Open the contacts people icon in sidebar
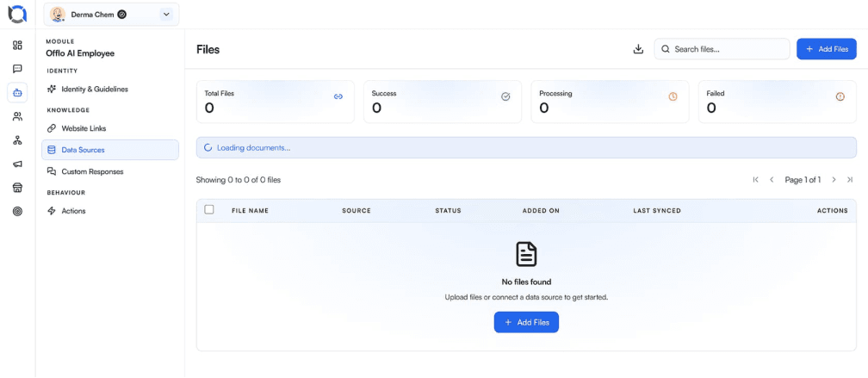Screen dimensions: 868x378 point(17,117)
